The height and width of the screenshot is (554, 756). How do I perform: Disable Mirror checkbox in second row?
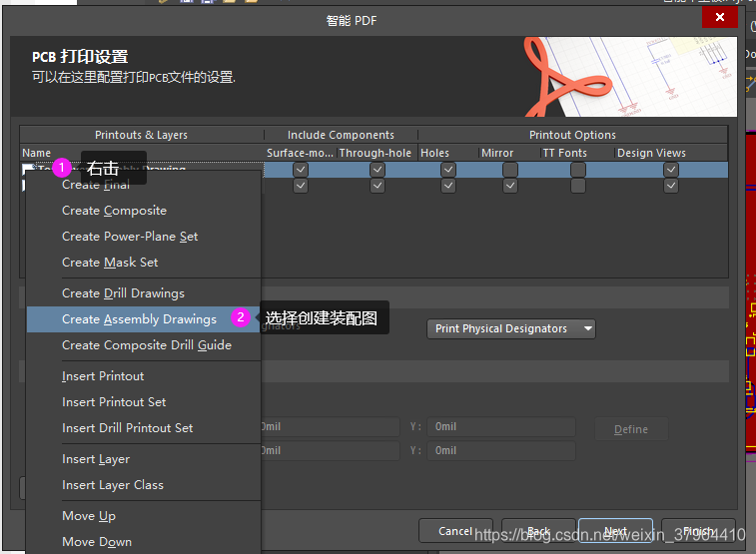click(510, 186)
